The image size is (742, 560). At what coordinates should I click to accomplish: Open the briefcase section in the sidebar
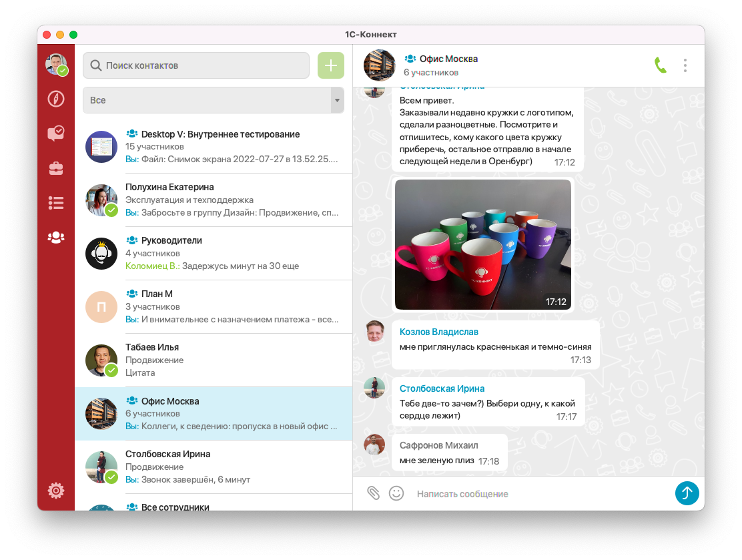pyautogui.click(x=56, y=168)
